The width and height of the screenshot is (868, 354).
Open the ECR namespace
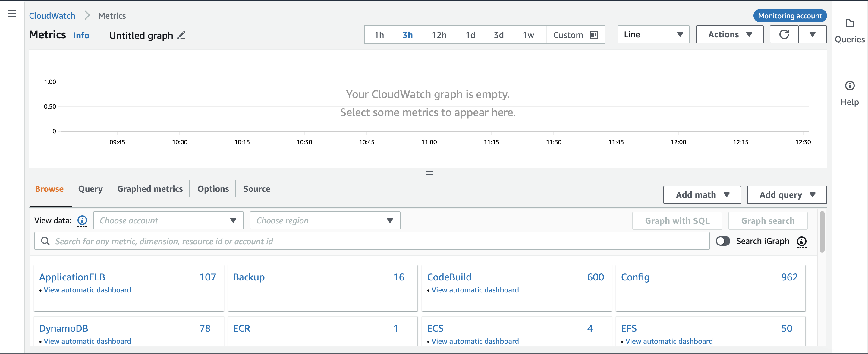pyautogui.click(x=242, y=328)
